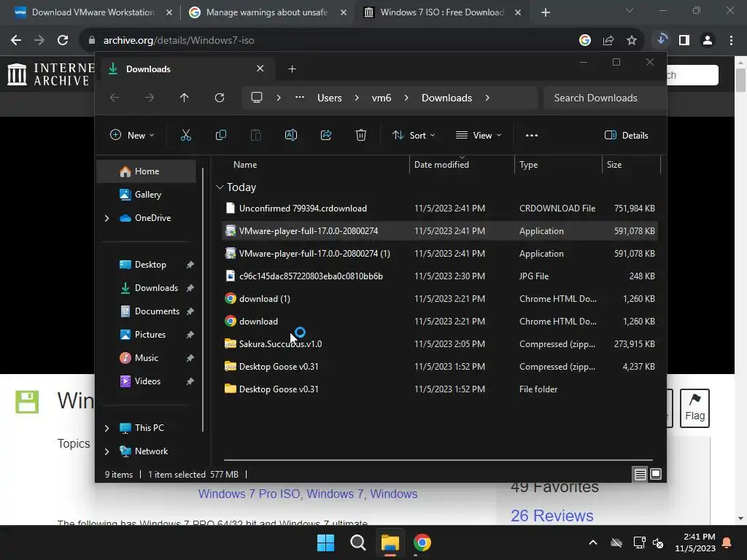This screenshot has width=747, height=560.
Task: Open the Sort dropdown menu
Action: [414, 135]
